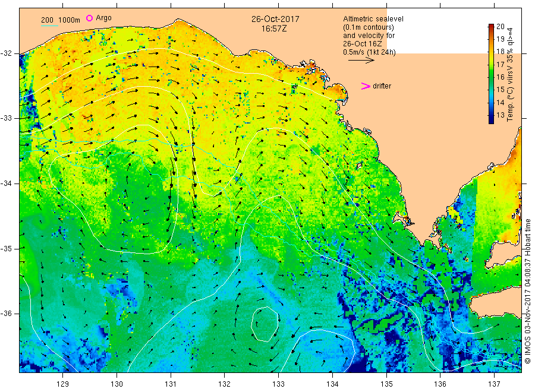Click the magenta drifter arrowhead symbol
Image resolution: width=535 pixels, height=392 pixels.
coord(366,86)
